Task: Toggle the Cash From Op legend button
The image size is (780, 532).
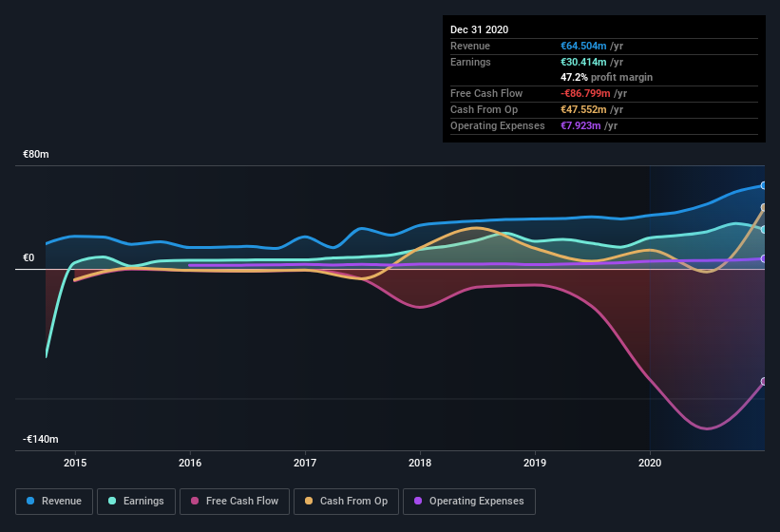Action: (346, 502)
